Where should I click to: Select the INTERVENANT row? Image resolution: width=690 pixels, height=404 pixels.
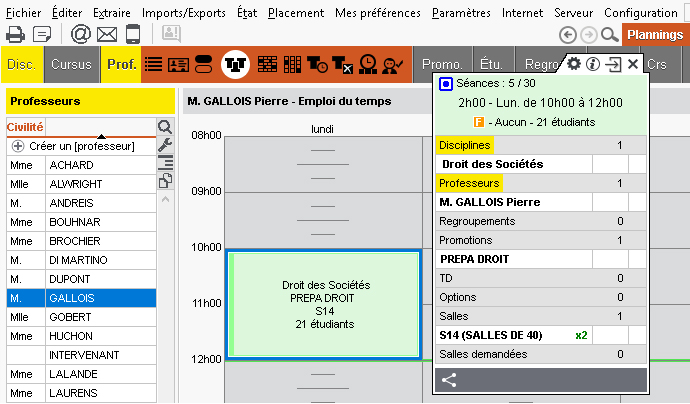click(81, 355)
